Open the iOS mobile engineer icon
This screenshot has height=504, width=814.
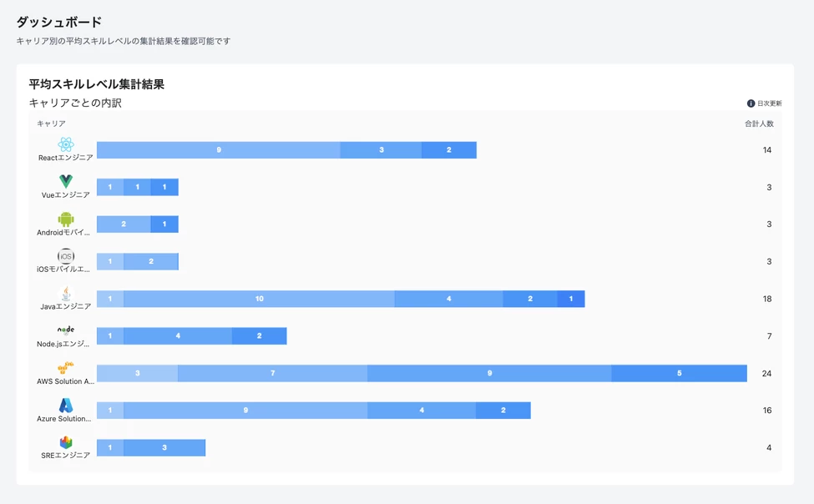66,256
